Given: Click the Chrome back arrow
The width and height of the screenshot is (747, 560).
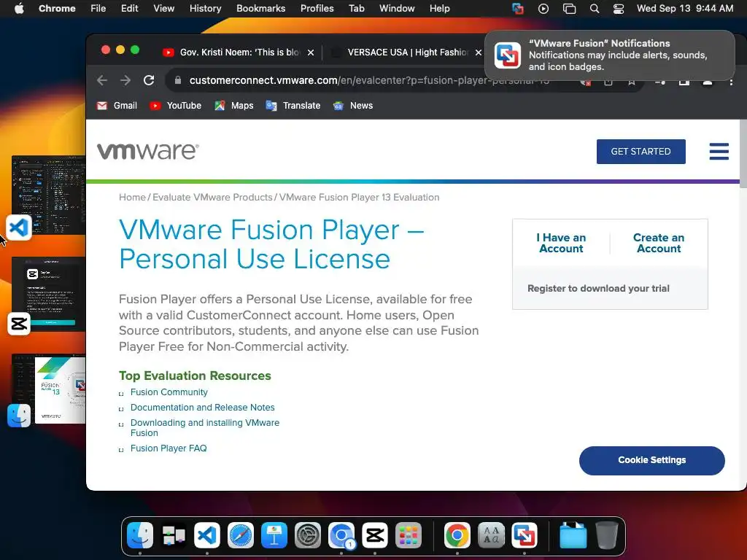Looking at the screenshot, I should [x=102, y=80].
